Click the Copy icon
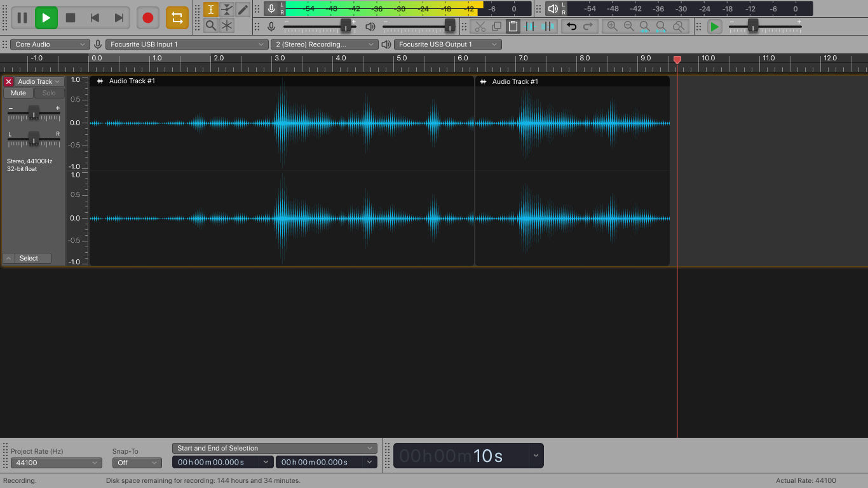868x488 pixels. (x=497, y=27)
